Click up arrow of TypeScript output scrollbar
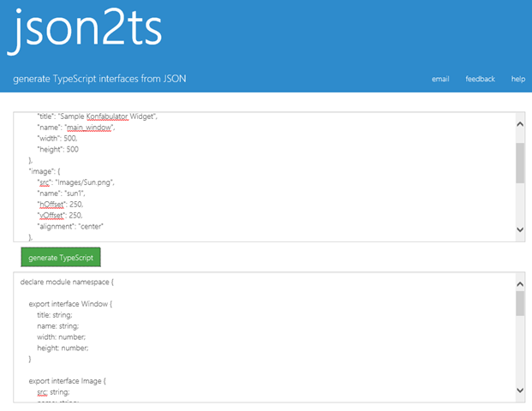 click(x=520, y=284)
